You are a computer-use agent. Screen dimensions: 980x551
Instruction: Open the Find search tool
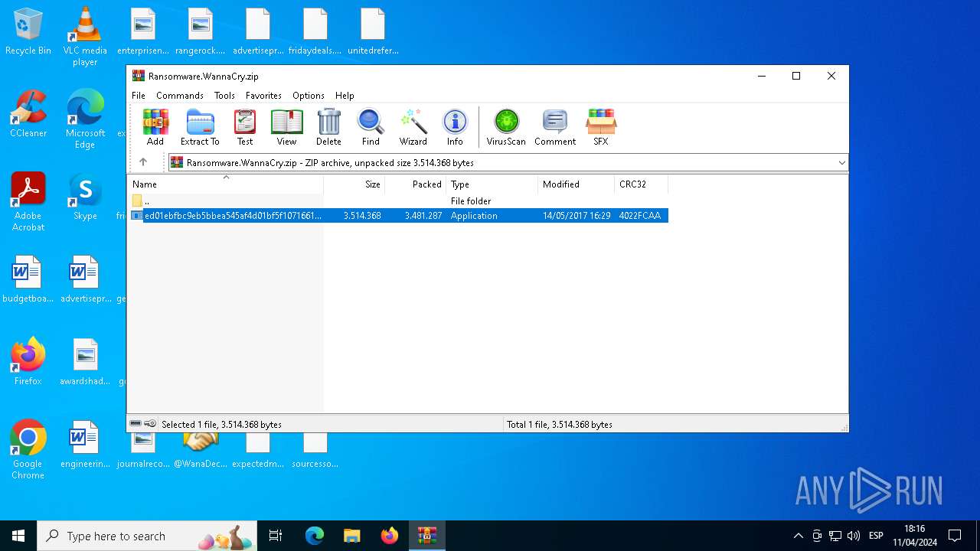(x=371, y=127)
